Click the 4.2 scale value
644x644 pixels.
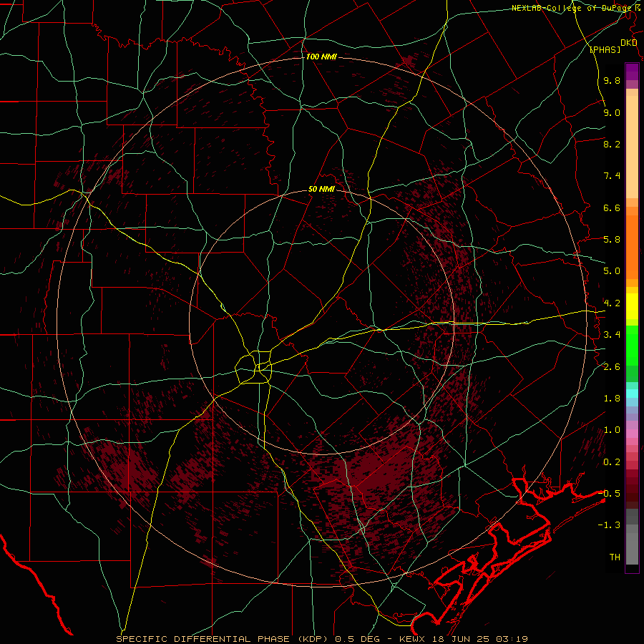click(612, 303)
